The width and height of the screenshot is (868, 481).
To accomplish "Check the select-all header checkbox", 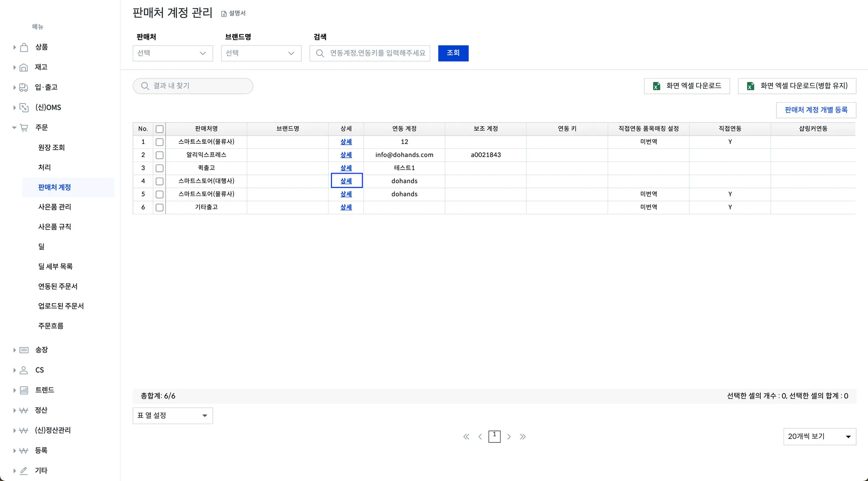I will click(x=159, y=129).
